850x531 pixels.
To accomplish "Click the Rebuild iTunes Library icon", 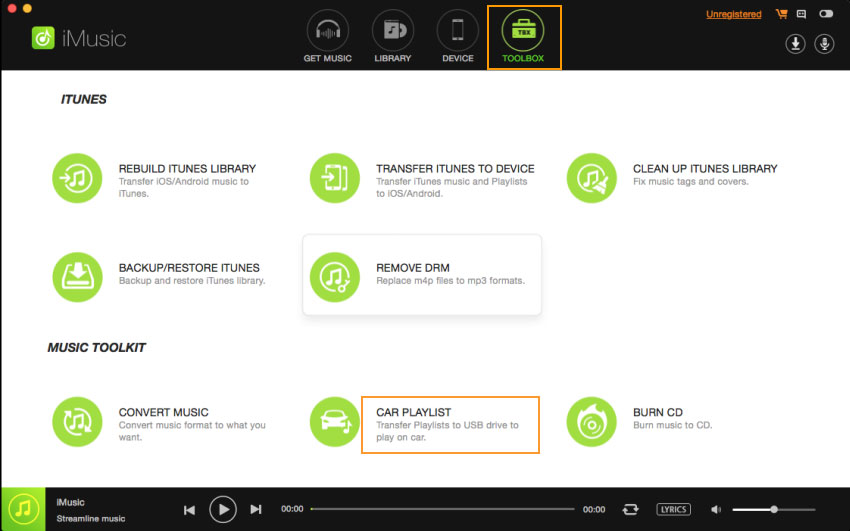I will pyautogui.click(x=77, y=178).
